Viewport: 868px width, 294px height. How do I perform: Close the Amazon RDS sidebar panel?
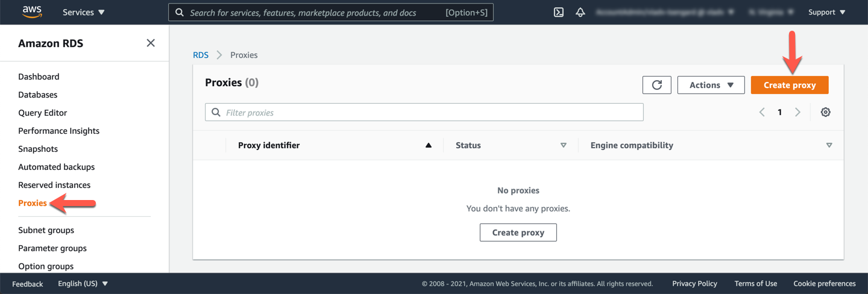coord(151,43)
